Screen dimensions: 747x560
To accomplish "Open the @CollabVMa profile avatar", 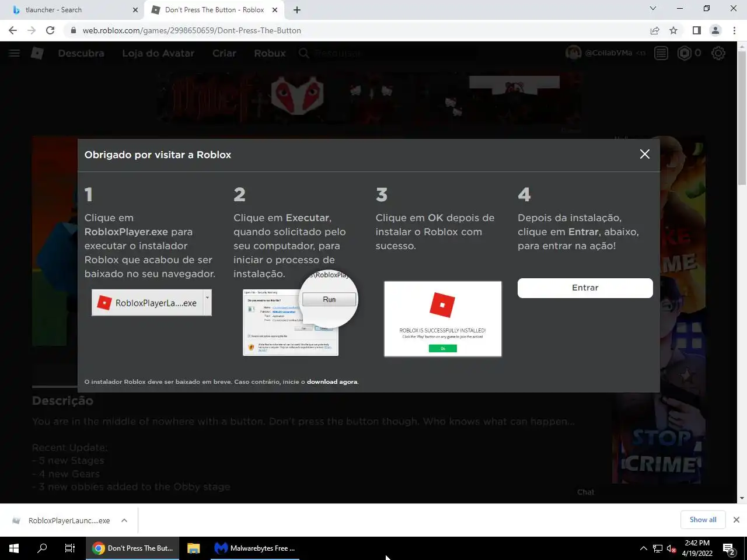I will (x=573, y=53).
